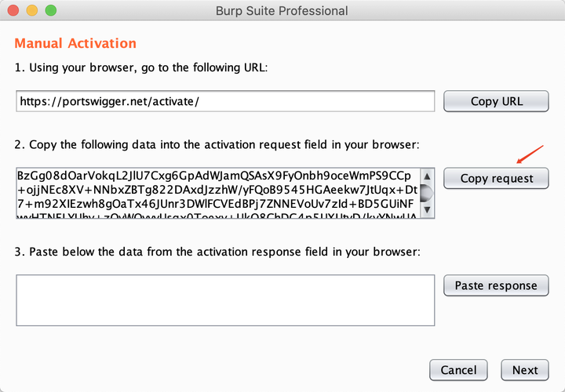Click step 3 paste response instruction text
Screen dimensions: 565x392
pyautogui.click(x=217, y=252)
